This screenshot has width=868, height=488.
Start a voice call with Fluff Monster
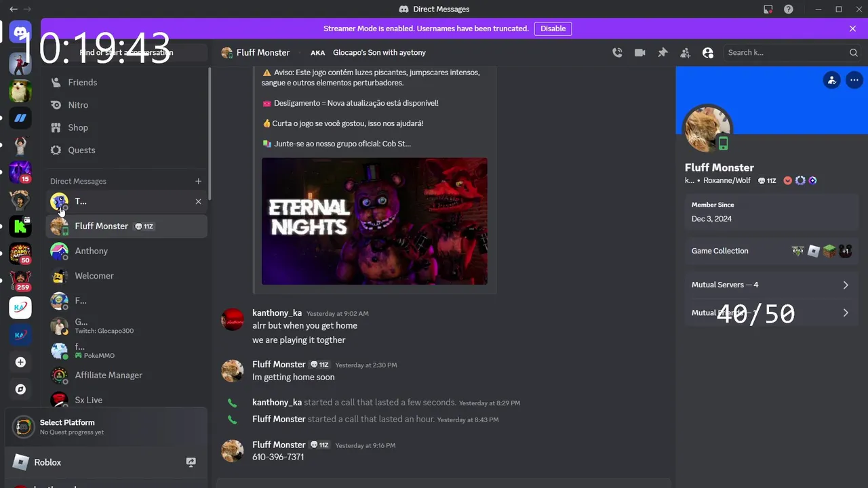click(617, 52)
